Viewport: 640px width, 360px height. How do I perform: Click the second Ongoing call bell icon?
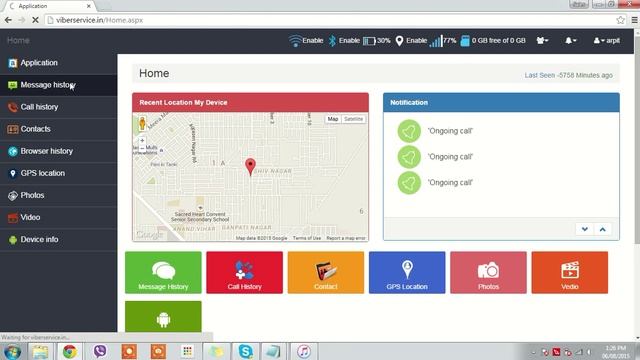(x=409, y=157)
